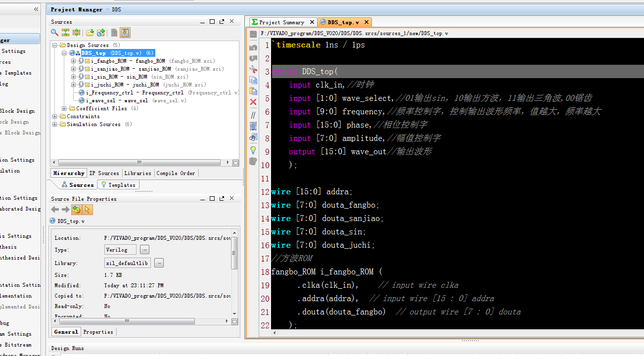
Task: Save DDS_top.v with the disk icon
Action: point(253,34)
